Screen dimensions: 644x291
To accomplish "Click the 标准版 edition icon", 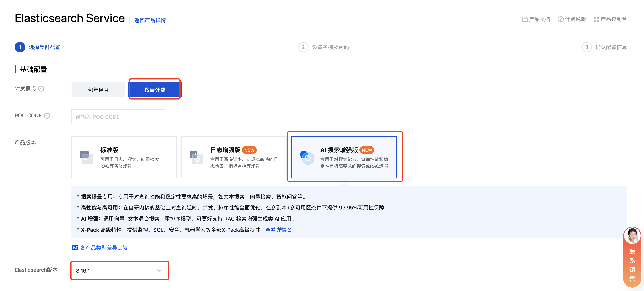I will coord(86,157).
